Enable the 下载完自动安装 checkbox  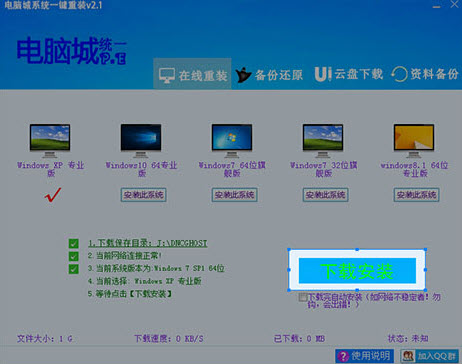click(x=302, y=297)
